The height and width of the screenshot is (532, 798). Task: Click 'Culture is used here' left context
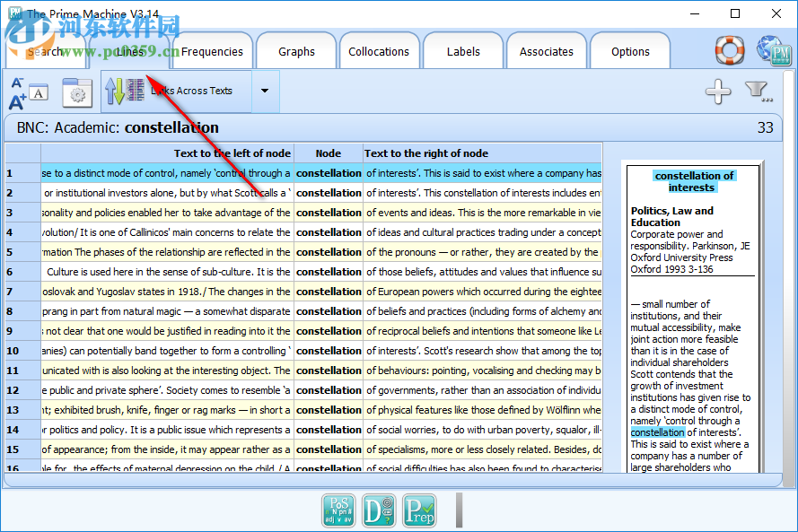168,272
